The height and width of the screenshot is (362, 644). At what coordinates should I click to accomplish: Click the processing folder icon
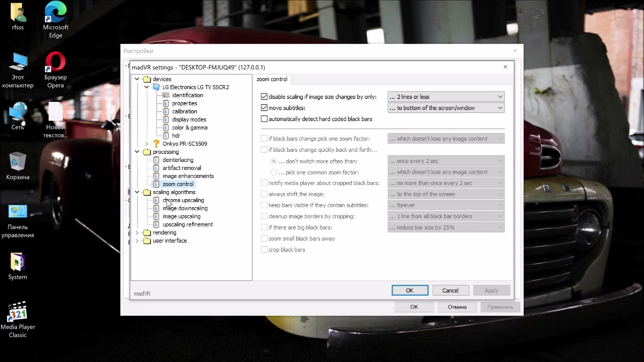[147, 152]
